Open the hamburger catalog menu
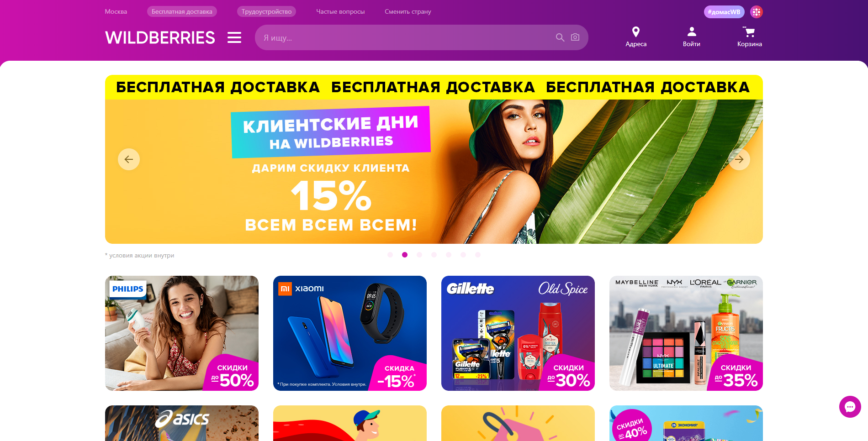Screen dimensions: 868x441 click(x=234, y=37)
